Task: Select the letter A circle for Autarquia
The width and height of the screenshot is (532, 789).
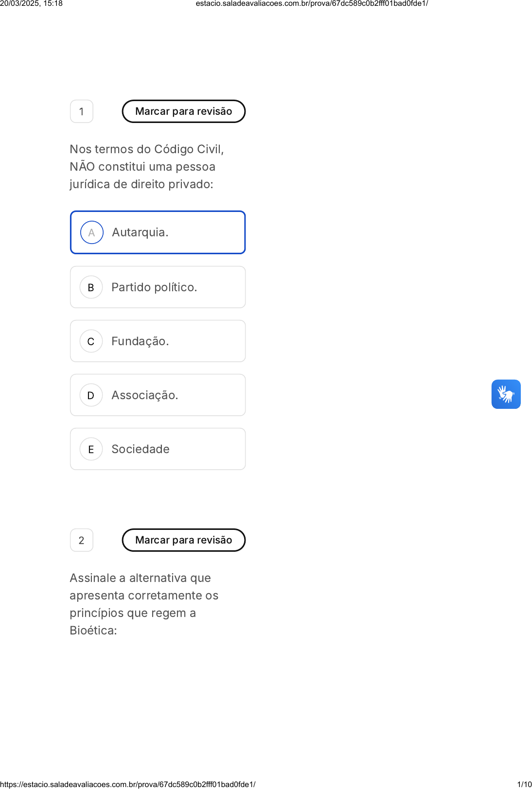Action: (91, 232)
